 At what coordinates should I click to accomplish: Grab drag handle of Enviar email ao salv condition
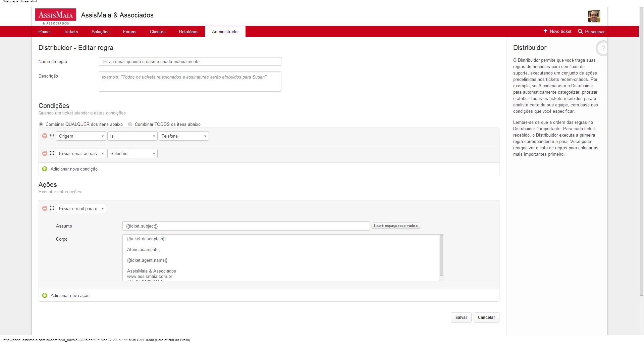[x=52, y=153]
